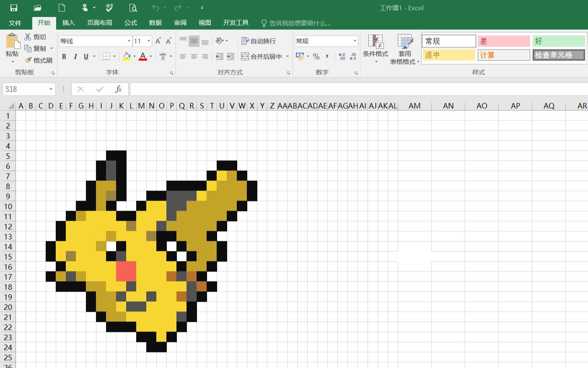The width and height of the screenshot is (588, 368).
Task: Click the Redo arrow icon
Action: pos(178,8)
